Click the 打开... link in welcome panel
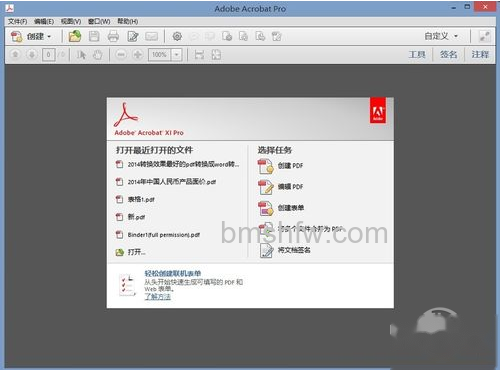This screenshot has width=500, height=370. tap(137, 252)
